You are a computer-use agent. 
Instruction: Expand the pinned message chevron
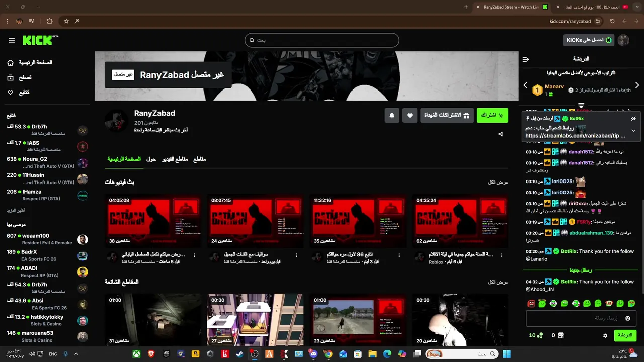pos(633,130)
